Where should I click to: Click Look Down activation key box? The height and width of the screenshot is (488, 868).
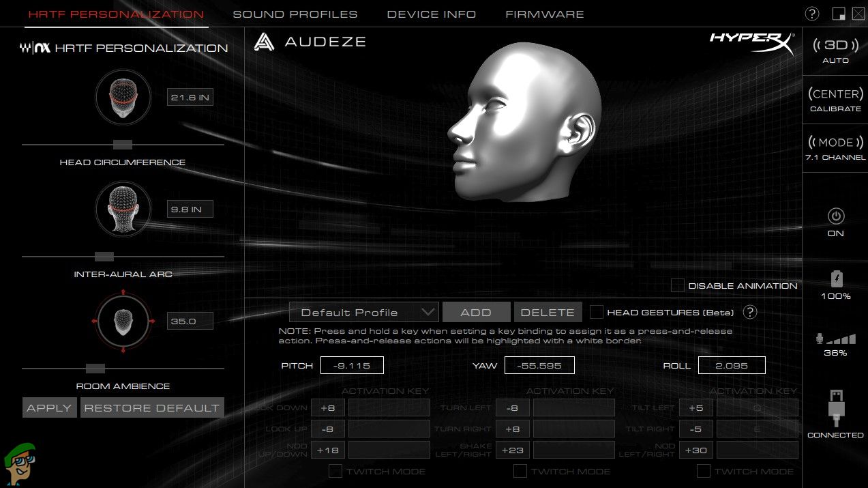(x=389, y=407)
